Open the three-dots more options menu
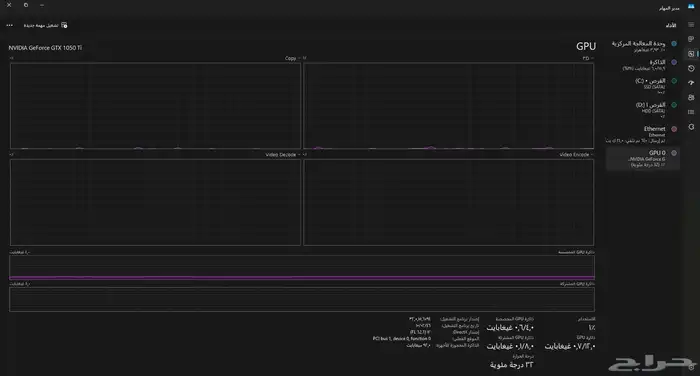The image size is (700, 376). (9, 25)
